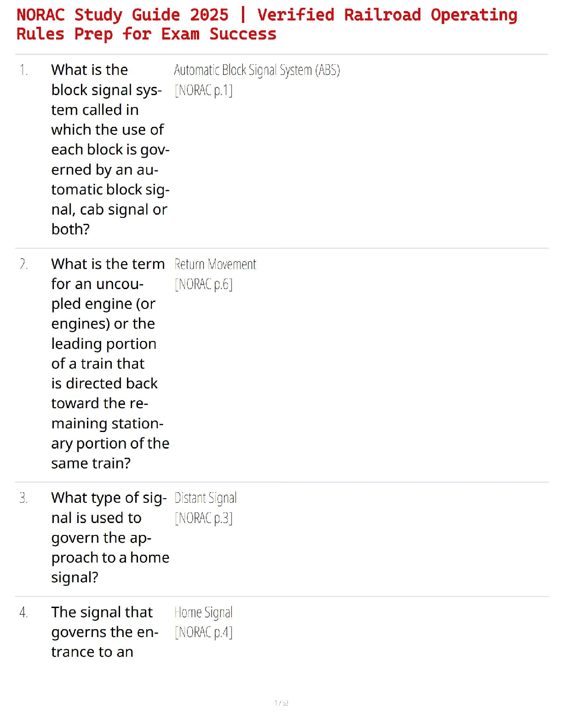
Task: Select question number 1
Action: 23,70
